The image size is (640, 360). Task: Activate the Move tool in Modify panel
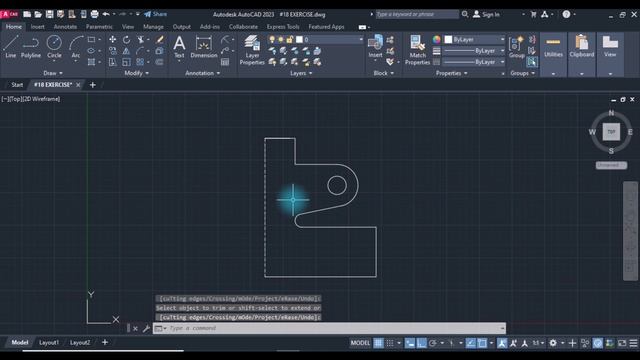pyautogui.click(x=112, y=40)
